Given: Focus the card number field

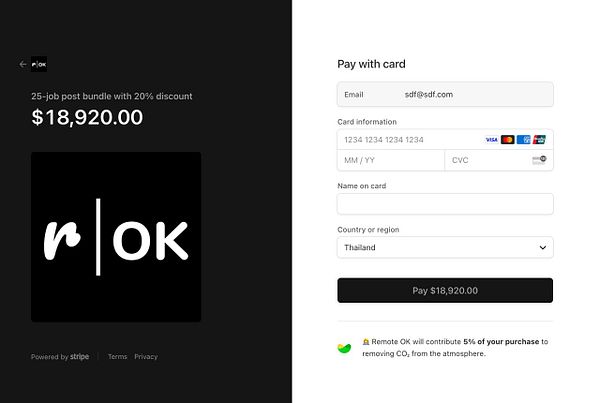Looking at the screenshot, I should (405, 140).
